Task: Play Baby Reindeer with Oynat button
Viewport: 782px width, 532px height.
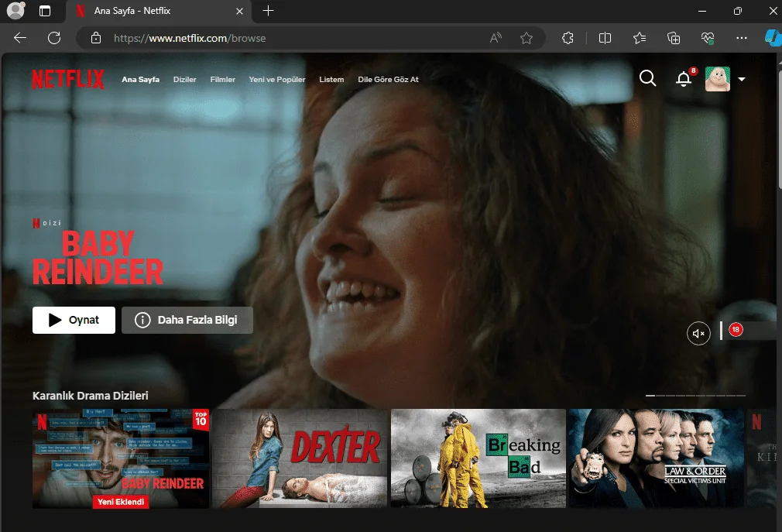Action: pos(74,320)
